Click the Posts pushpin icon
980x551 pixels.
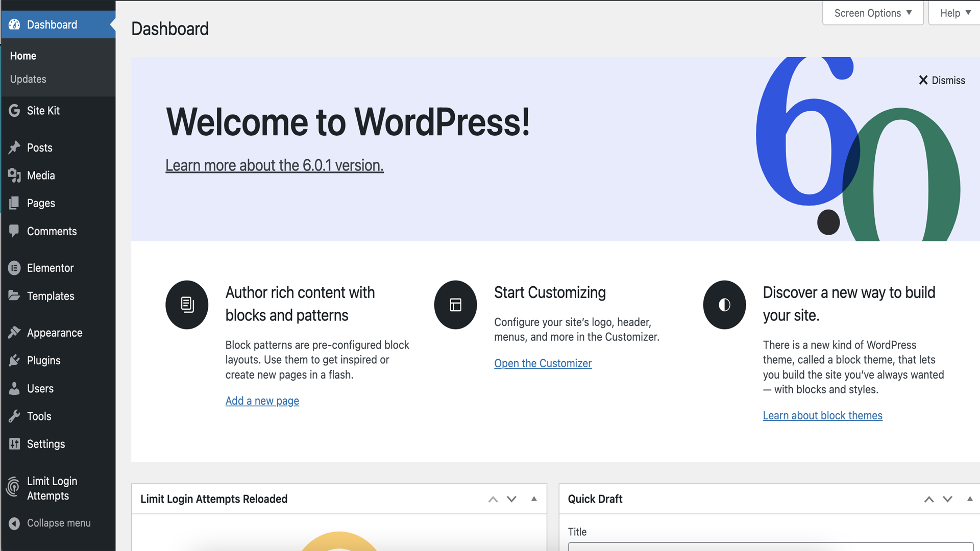14,147
